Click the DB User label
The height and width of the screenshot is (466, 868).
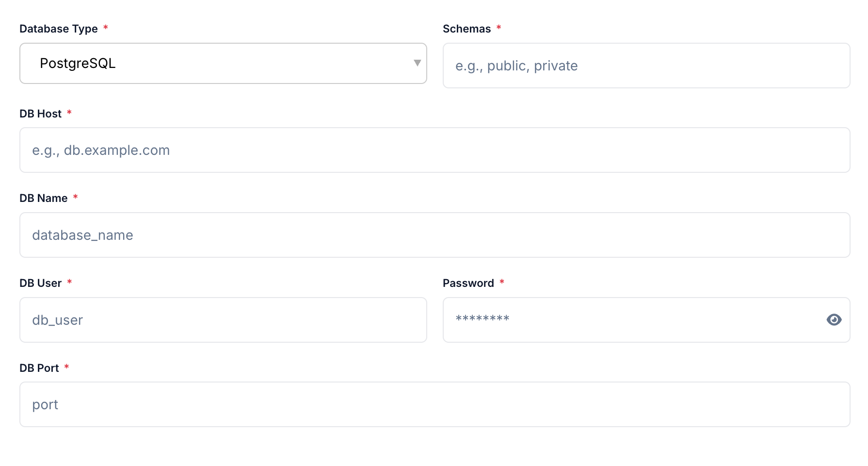pos(40,283)
